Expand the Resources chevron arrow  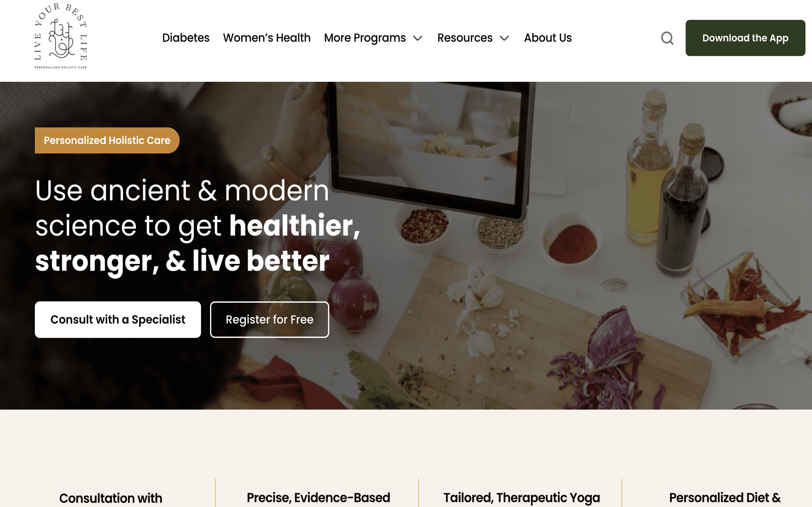pyautogui.click(x=504, y=38)
